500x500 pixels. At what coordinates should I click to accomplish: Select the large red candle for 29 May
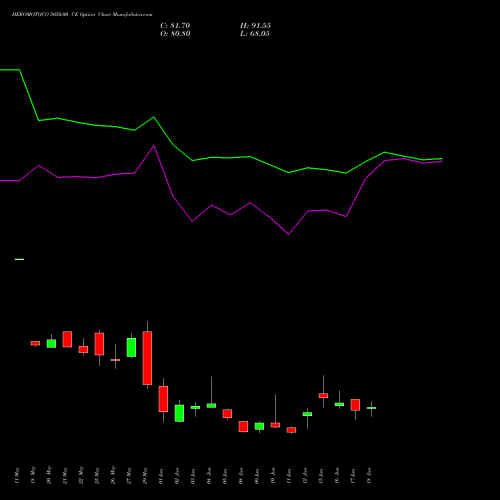(147, 358)
